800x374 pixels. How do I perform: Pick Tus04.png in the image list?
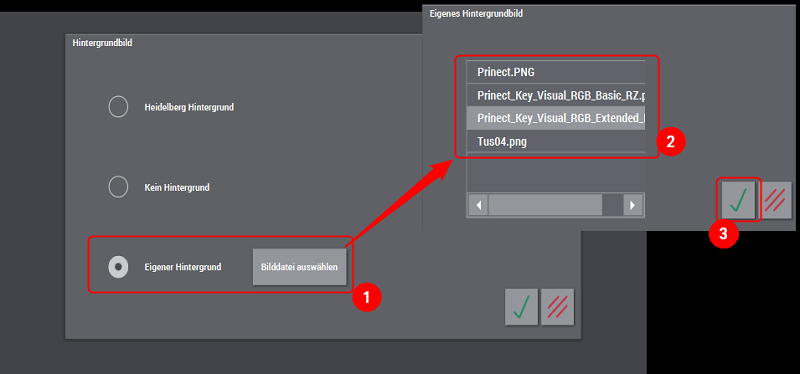pyautogui.click(x=556, y=141)
